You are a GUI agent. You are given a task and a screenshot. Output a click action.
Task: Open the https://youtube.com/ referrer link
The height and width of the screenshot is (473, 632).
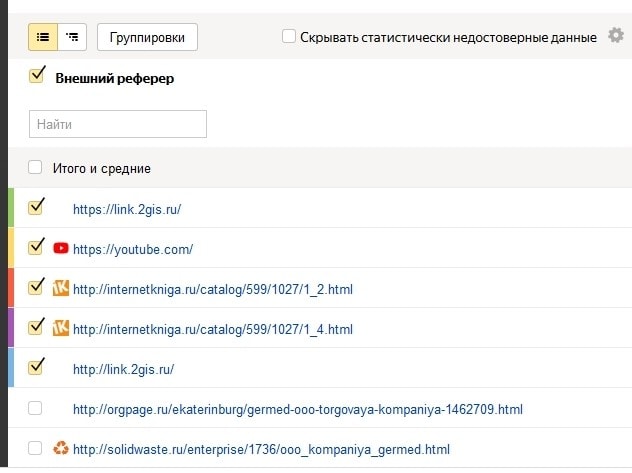(x=133, y=249)
